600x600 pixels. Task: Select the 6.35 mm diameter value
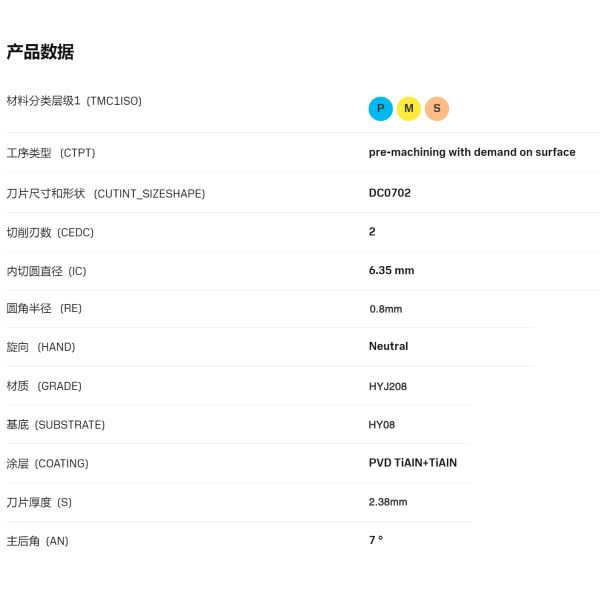(x=391, y=270)
